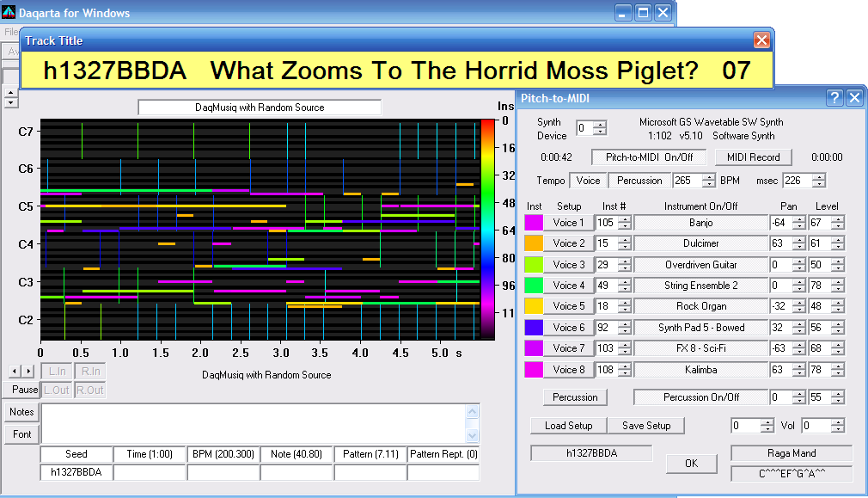Image resolution: width=868 pixels, height=498 pixels.
Task: Toggle the Banjo instrument on/off
Action: point(700,223)
